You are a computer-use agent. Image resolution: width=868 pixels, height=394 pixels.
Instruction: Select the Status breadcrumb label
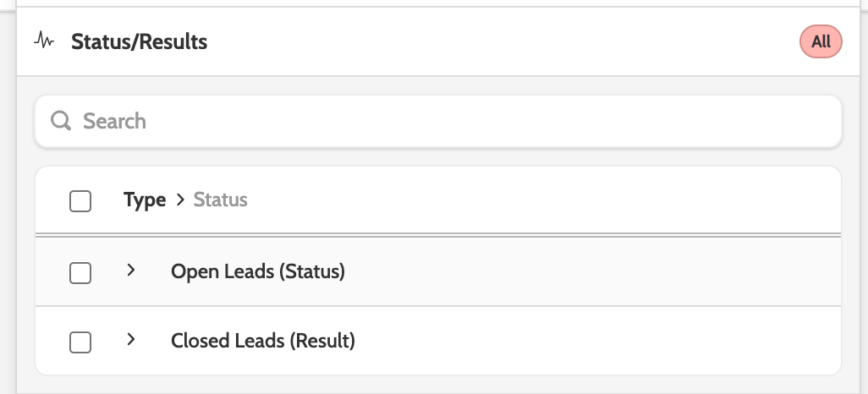coord(221,200)
